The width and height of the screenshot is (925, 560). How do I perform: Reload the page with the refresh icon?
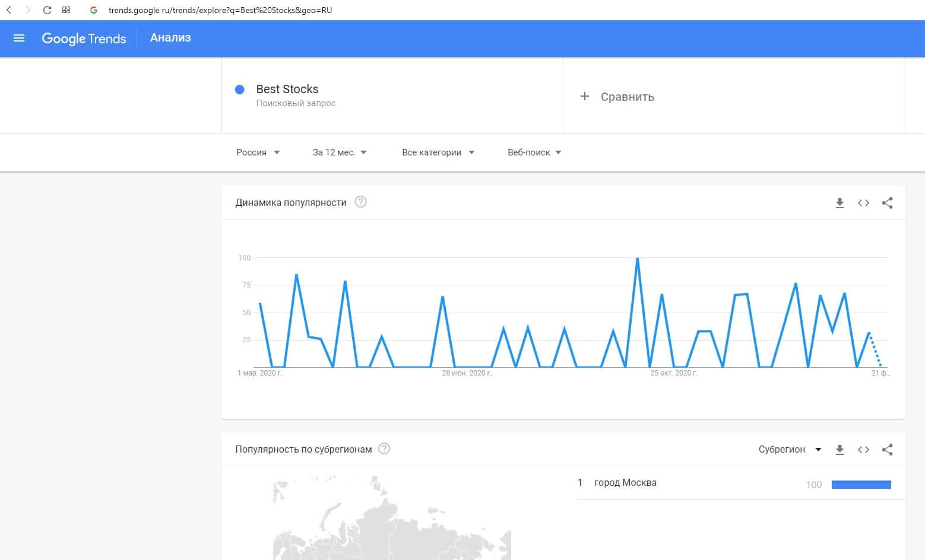(47, 10)
